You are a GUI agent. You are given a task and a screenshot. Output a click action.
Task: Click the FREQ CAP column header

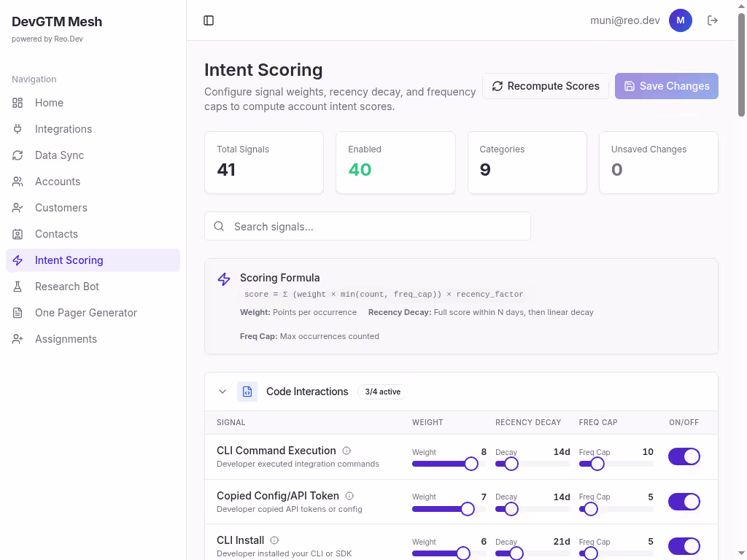598,422
